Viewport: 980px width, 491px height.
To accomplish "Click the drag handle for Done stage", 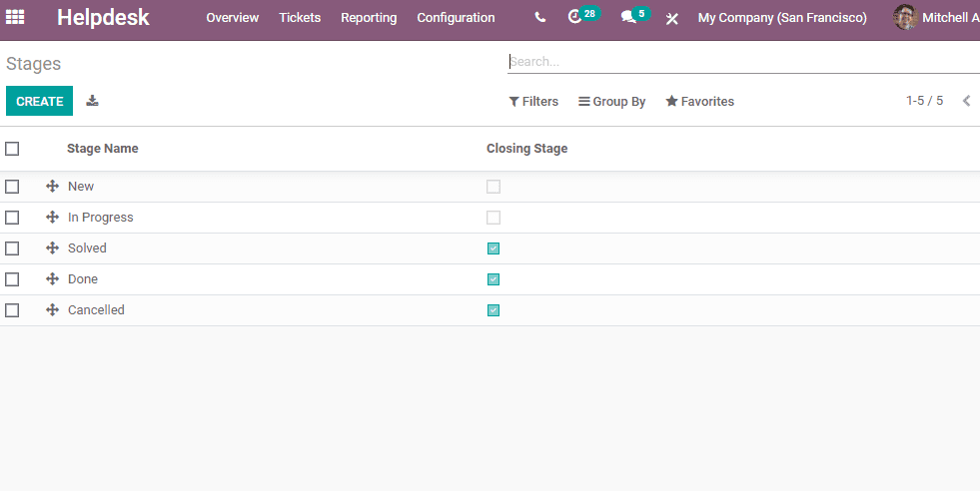I will 53,279.
